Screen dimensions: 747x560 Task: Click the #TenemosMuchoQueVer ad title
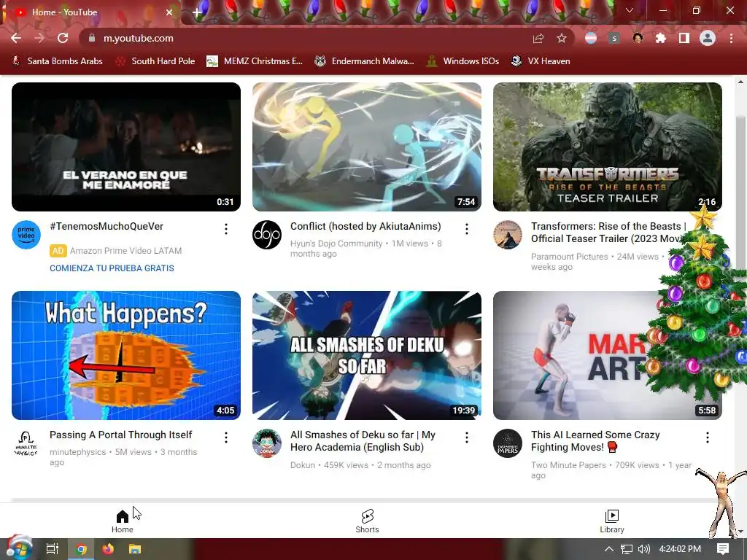coord(107,226)
